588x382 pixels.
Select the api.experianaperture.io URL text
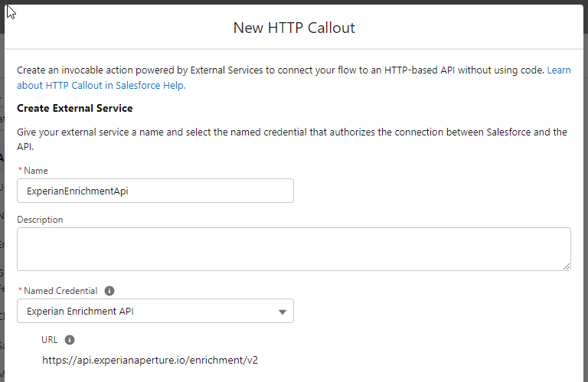pyautogui.click(x=150, y=361)
